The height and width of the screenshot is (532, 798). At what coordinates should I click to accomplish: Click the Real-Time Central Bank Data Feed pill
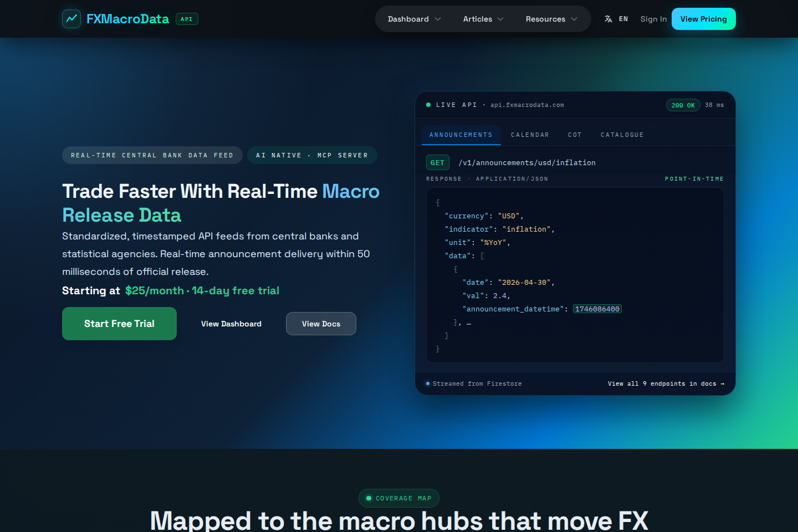click(x=152, y=155)
